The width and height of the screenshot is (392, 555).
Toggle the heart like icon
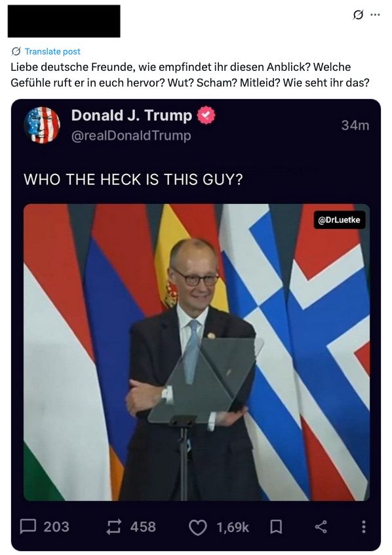click(197, 527)
